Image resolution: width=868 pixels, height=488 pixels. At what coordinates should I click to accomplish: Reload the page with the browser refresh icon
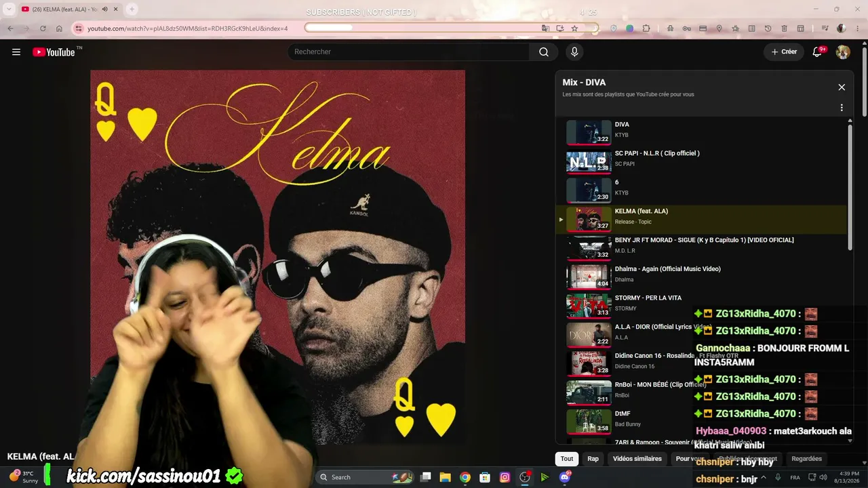click(x=43, y=28)
